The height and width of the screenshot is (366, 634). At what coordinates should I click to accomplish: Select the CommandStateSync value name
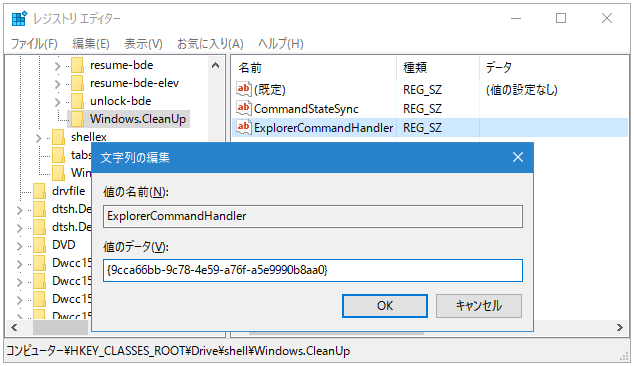point(306,108)
